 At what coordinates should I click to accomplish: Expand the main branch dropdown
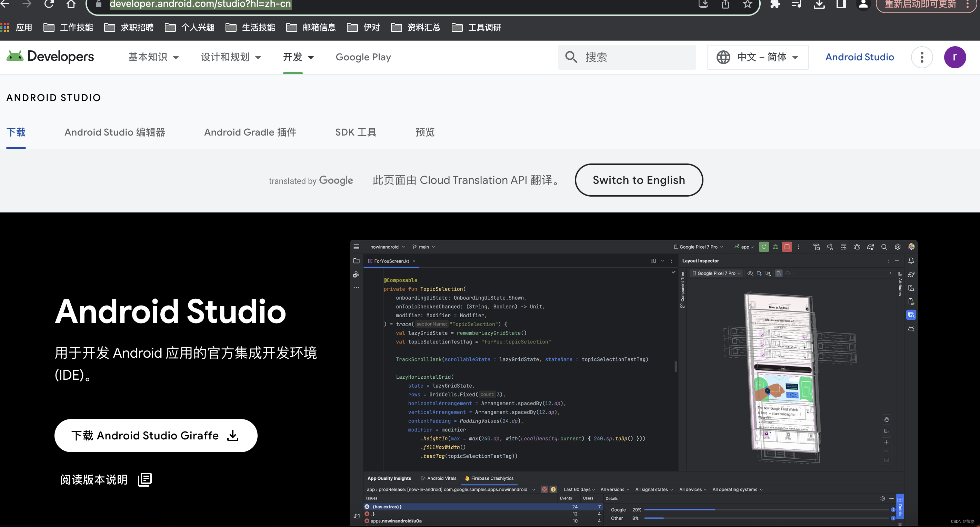423,247
